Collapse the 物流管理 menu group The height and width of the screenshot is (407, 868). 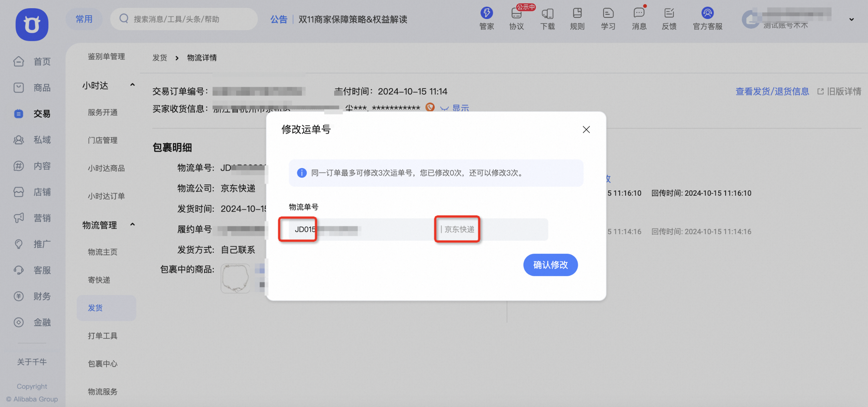coord(132,225)
